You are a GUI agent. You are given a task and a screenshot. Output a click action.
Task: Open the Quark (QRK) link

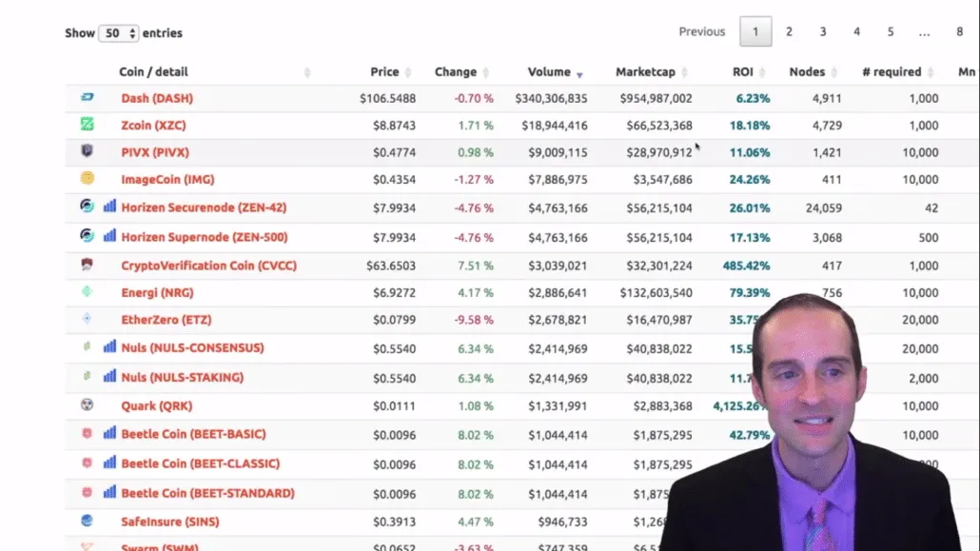click(156, 406)
